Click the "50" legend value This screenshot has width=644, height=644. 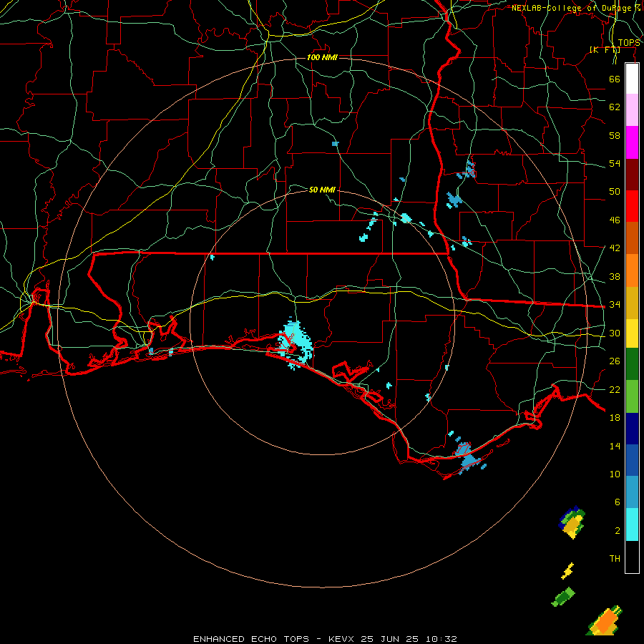[x=615, y=191]
